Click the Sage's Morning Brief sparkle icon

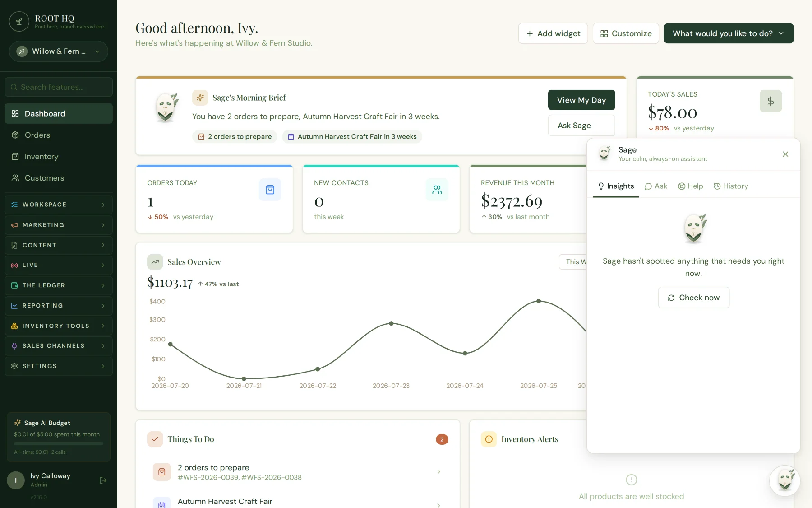[200, 98]
